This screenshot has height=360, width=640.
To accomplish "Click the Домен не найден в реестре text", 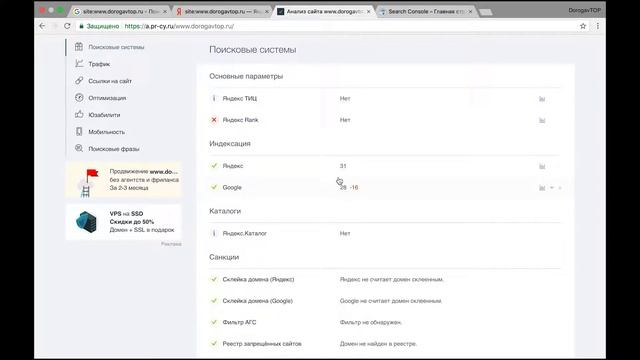I will coord(378,344).
